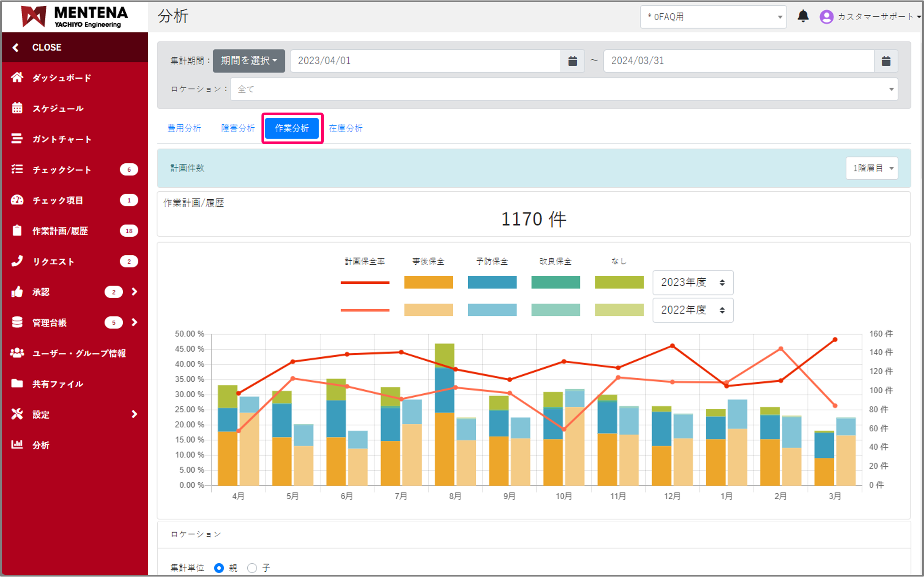Viewport: 924px width, 577px height.
Task: Click the 事後保全 orange legend swatch
Action: pos(428,282)
